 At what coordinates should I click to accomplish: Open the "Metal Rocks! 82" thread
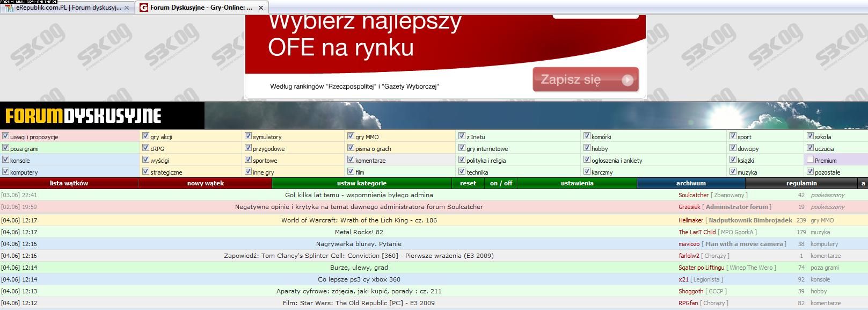359,232
